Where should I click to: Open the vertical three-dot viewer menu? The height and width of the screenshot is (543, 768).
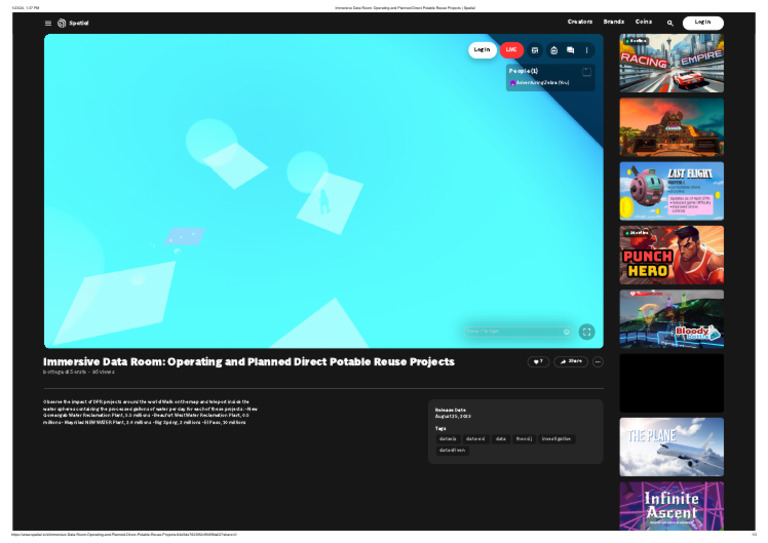point(587,50)
